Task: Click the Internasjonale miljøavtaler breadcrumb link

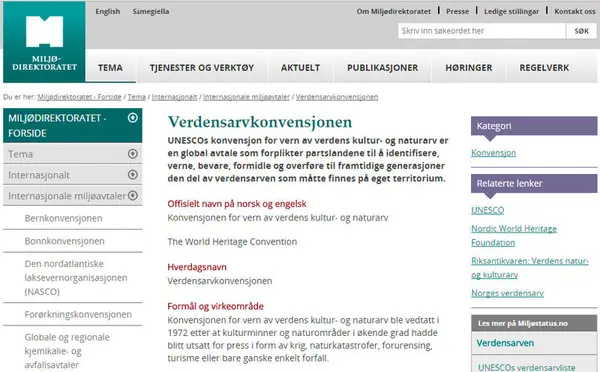Action: tap(246, 97)
